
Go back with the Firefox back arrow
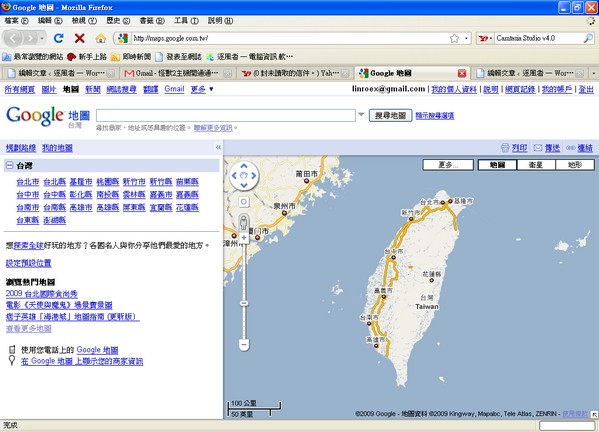(13, 38)
